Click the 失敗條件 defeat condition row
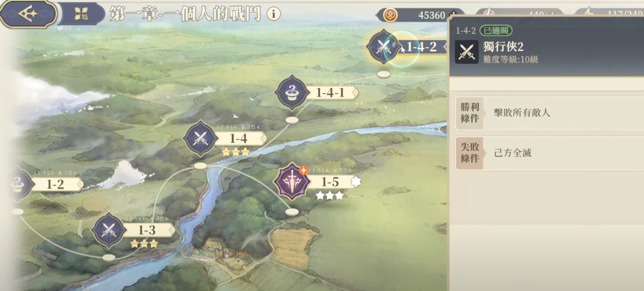The height and width of the screenshot is (291, 644). pos(550,153)
